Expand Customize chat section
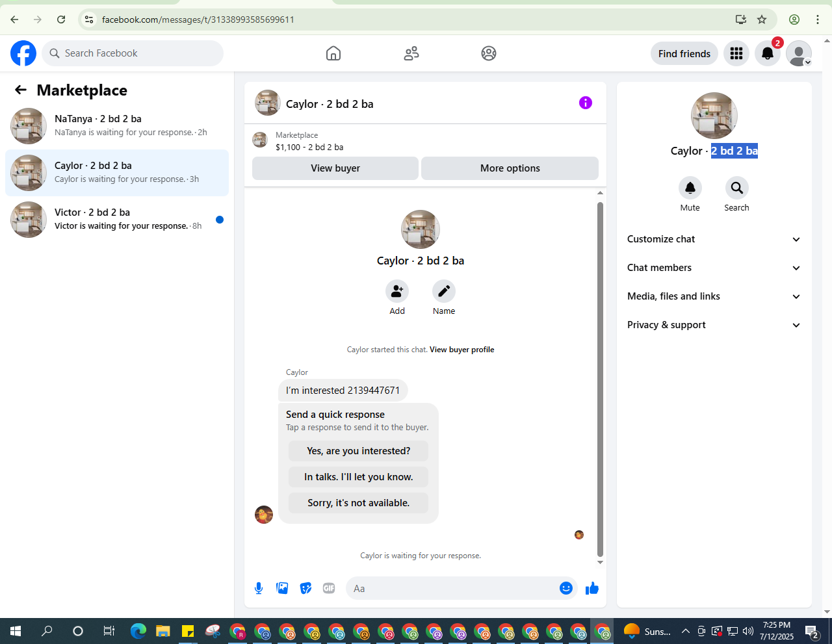This screenshot has width=832, height=644. point(714,239)
